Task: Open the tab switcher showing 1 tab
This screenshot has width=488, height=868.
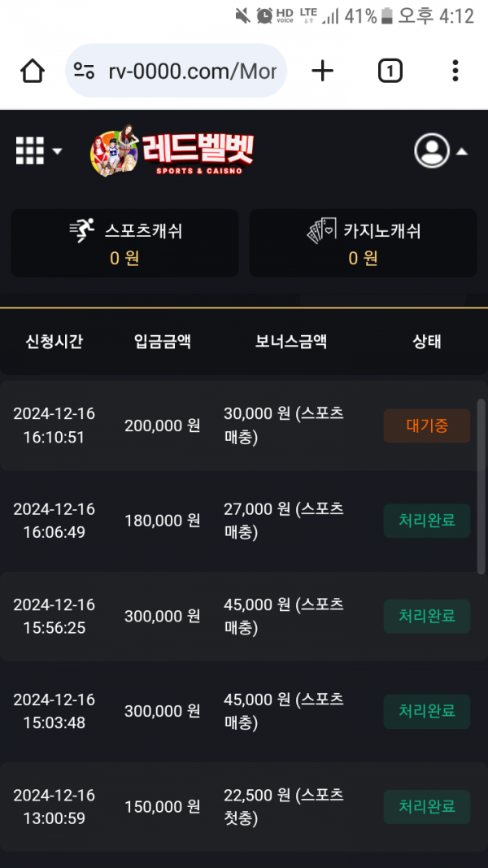Action: point(390,72)
